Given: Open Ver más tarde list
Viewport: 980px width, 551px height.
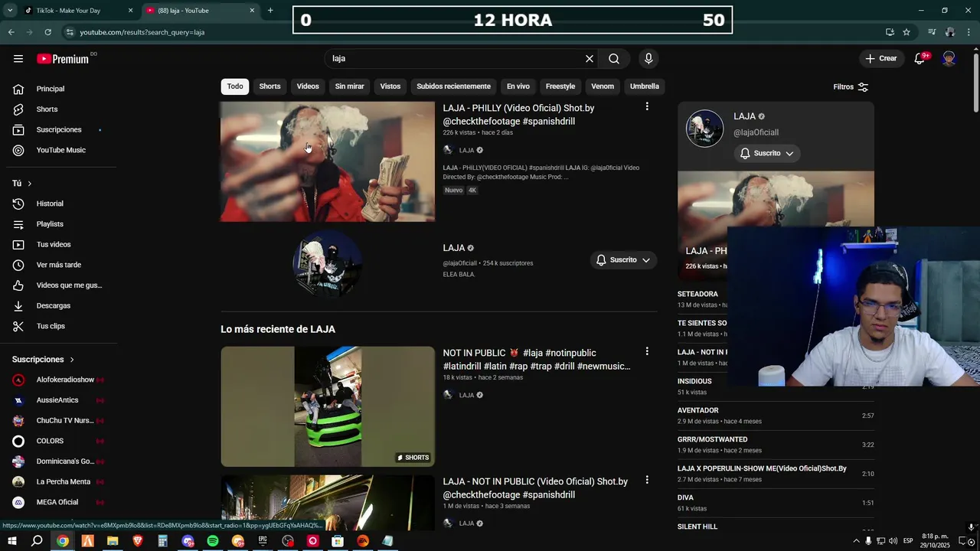Looking at the screenshot, I should (x=58, y=265).
